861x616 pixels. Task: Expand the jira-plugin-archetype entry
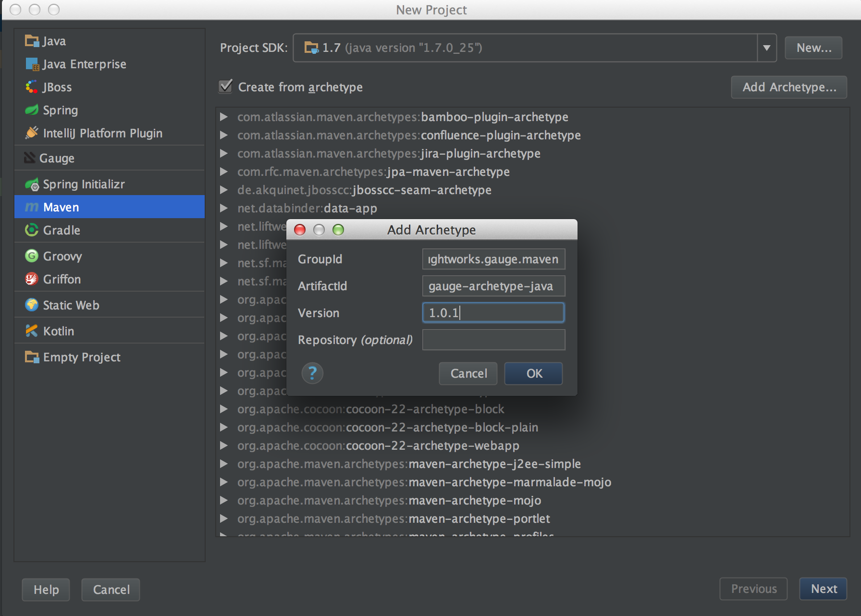click(223, 153)
